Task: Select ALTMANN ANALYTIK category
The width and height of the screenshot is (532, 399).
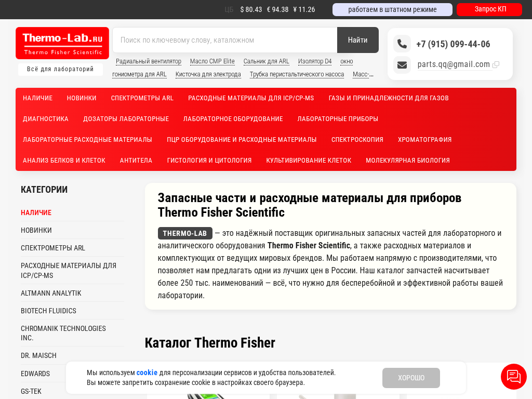Action: coord(51,293)
